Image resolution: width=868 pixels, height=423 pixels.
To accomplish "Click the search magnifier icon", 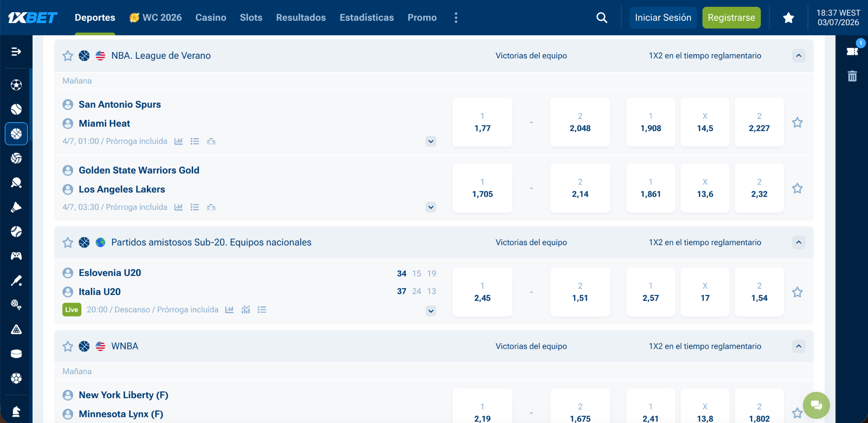I will click(602, 18).
